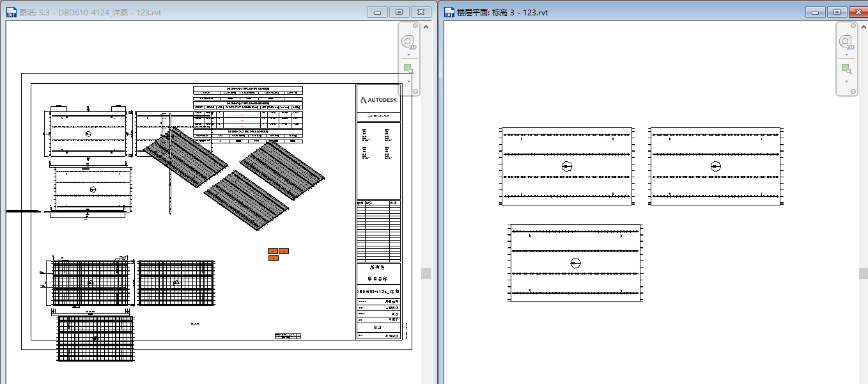
Task: Expand zoom options arrow in 标高 3 plan view
Action: [x=846, y=81]
